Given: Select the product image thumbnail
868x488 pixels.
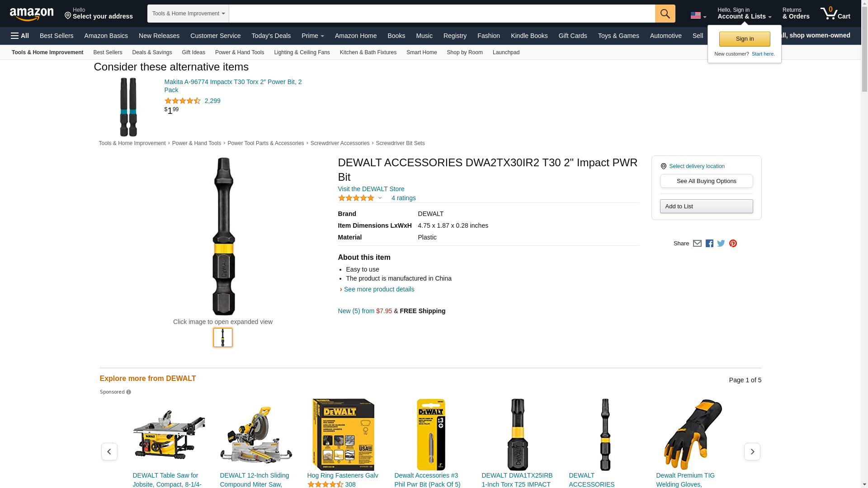Looking at the screenshot, I should (x=223, y=338).
